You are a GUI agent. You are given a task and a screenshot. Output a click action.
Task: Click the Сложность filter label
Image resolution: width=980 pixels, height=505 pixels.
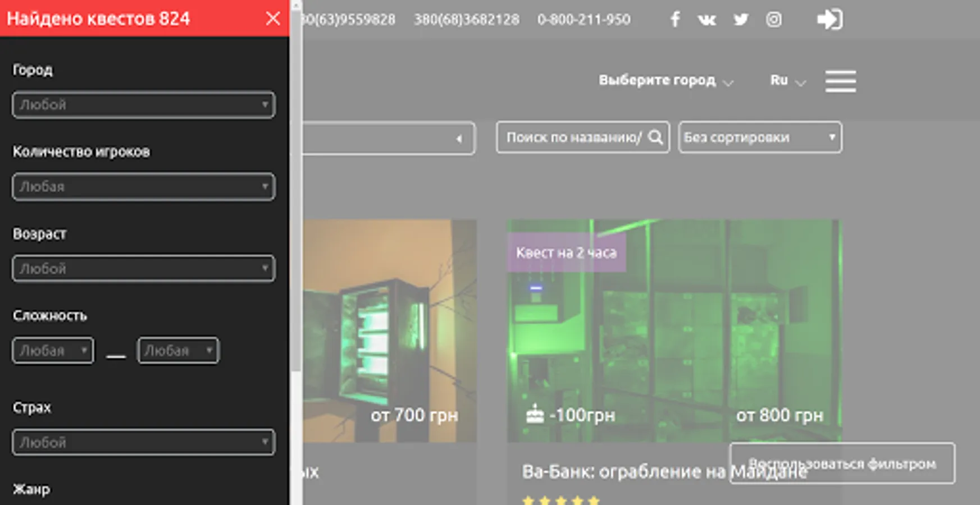tap(50, 315)
